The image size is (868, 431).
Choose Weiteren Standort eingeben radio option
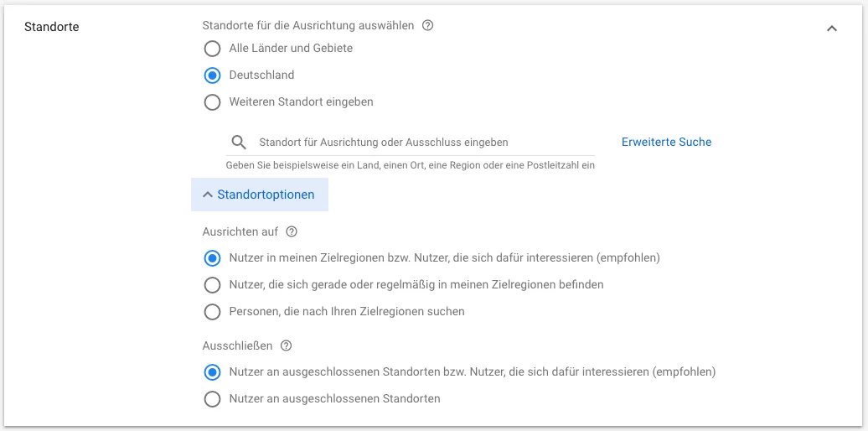pyautogui.click(x=212, y=102)
